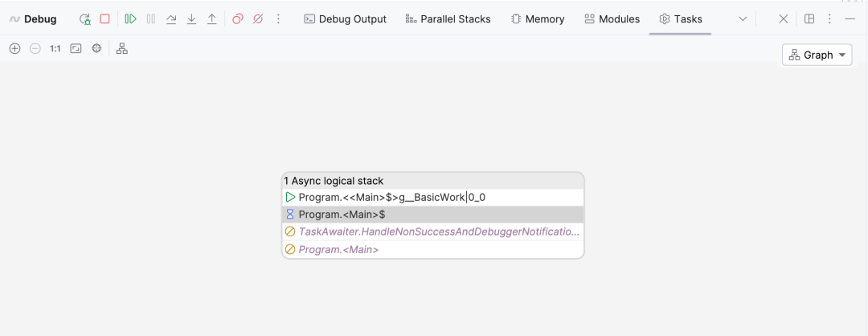View breakpoints icon in toolbar
The height and width of the screenshot is (336, 868).
click(x=237, y=19)
